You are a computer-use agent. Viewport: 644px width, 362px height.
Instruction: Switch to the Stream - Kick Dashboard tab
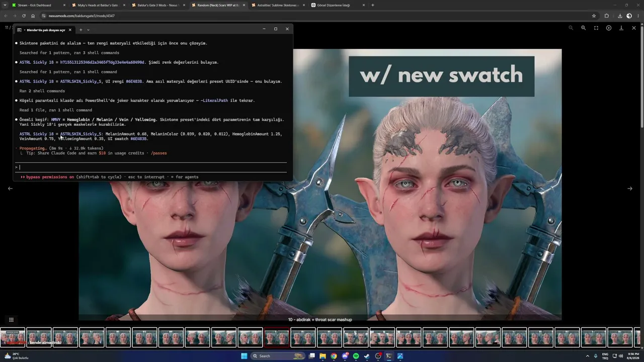click(38, 5)
